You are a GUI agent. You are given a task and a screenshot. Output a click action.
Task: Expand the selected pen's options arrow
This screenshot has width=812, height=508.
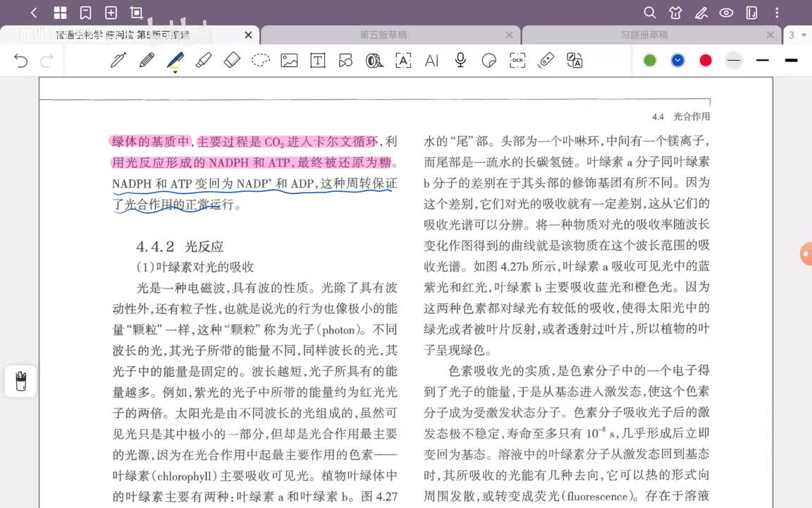[175, 72]
